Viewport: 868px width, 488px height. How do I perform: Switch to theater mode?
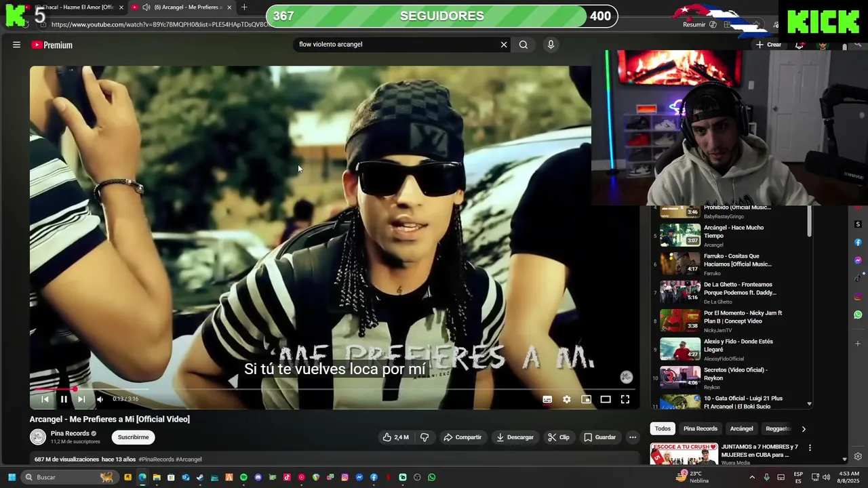coord(606,399)
